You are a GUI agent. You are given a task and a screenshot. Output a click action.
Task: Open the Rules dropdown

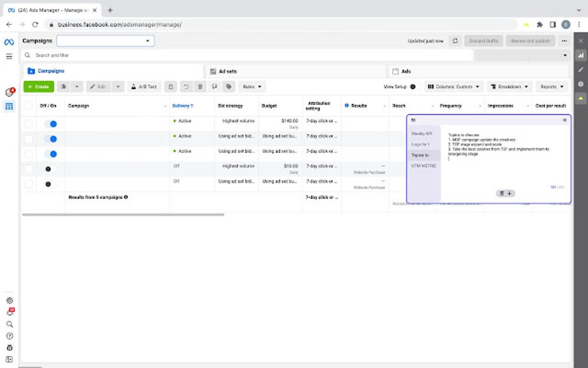point(252,87)
